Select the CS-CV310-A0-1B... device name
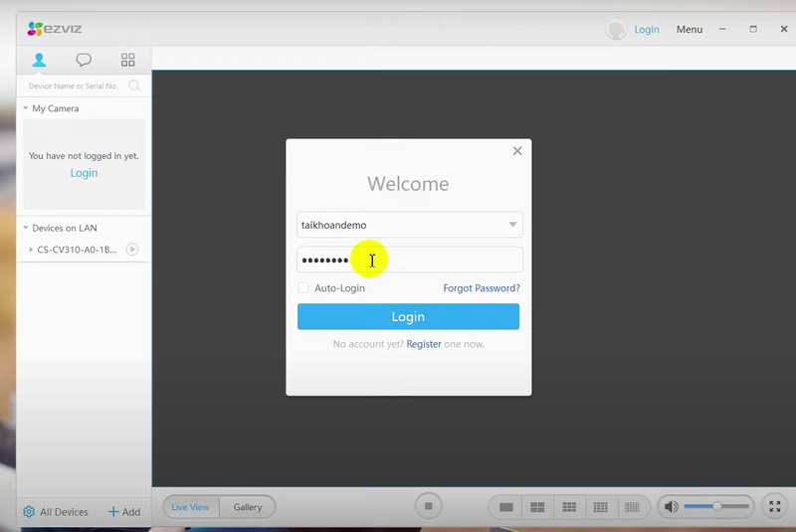The height and width of the screenshot is (532, 796). coord(77,250)
